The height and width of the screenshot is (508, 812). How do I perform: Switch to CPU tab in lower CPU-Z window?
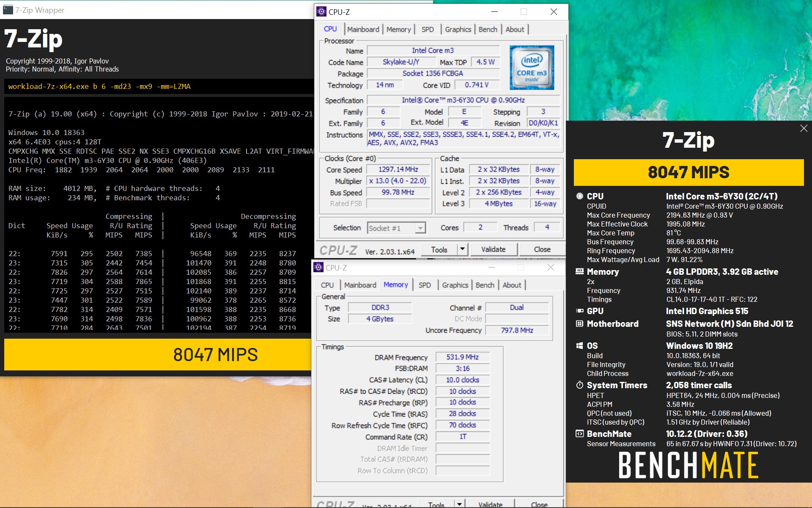[327, 285]
